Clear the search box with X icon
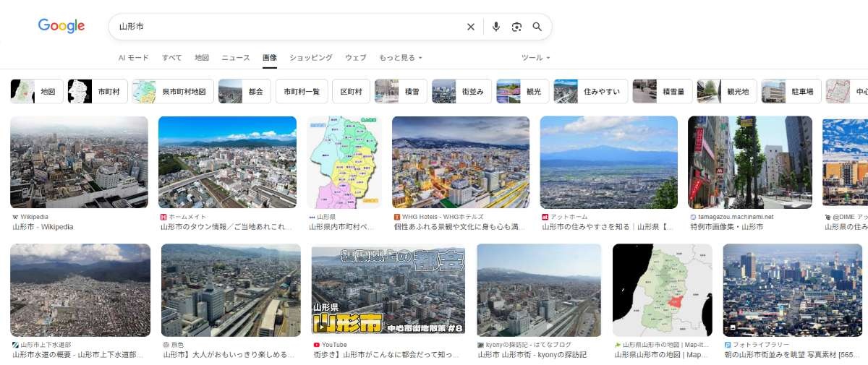The image size is (868, 365). (x=471, y=27)
